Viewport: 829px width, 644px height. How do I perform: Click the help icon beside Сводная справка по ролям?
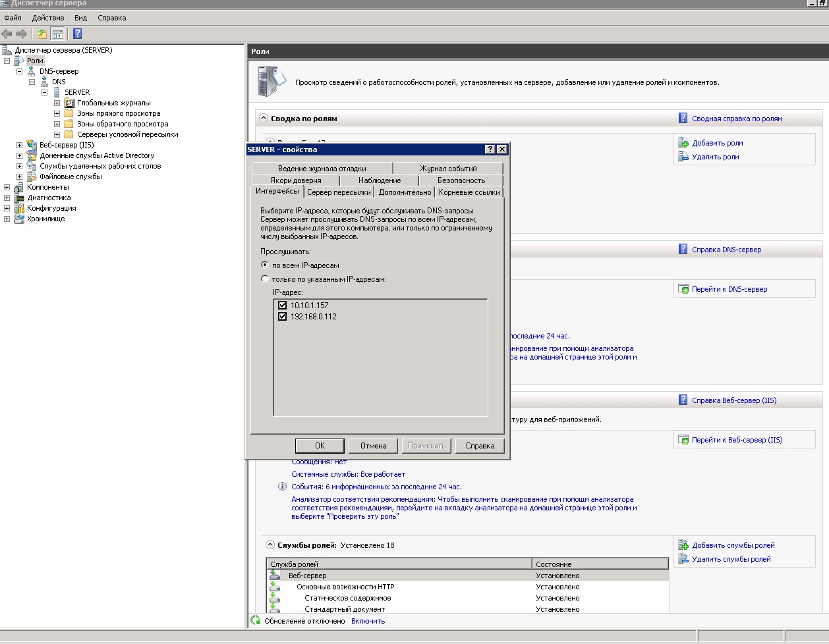click(x=683, y=119)
